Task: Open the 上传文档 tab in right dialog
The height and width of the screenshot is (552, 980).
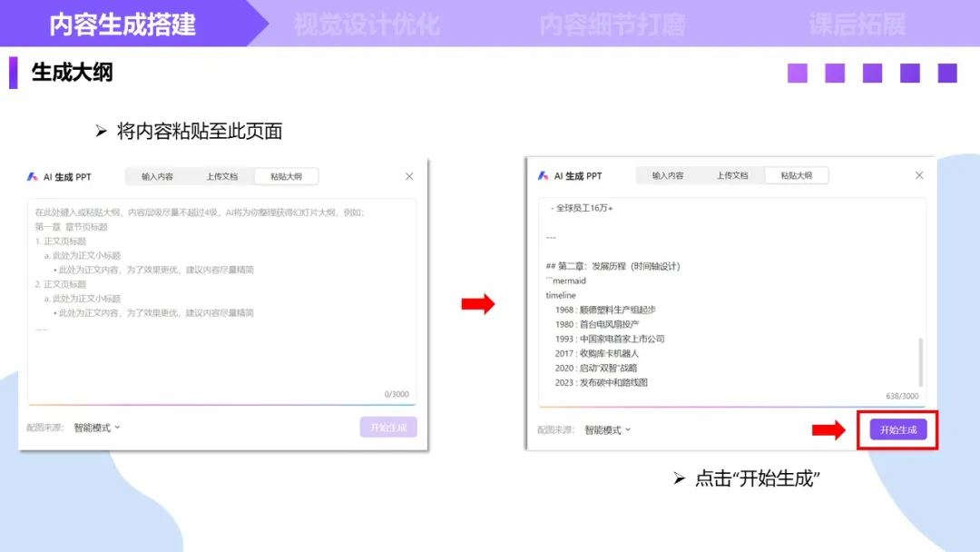Action: coord(732,175)
